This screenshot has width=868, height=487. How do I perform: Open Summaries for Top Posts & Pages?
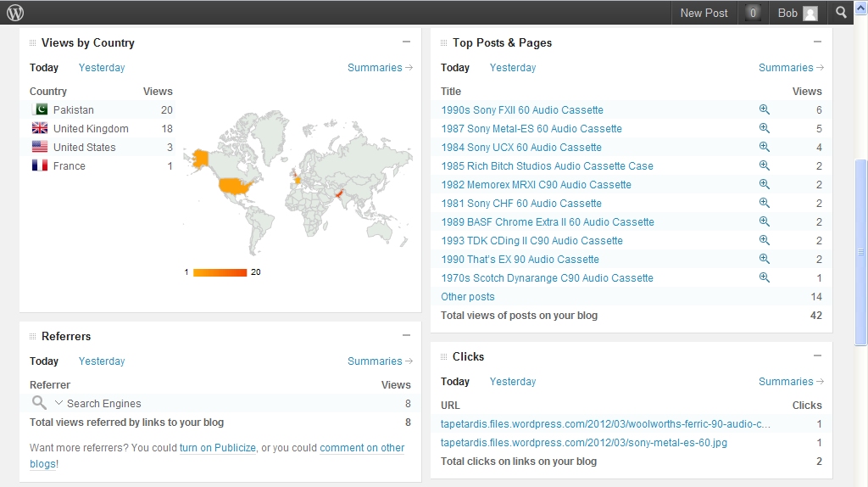tap(791, 68)
